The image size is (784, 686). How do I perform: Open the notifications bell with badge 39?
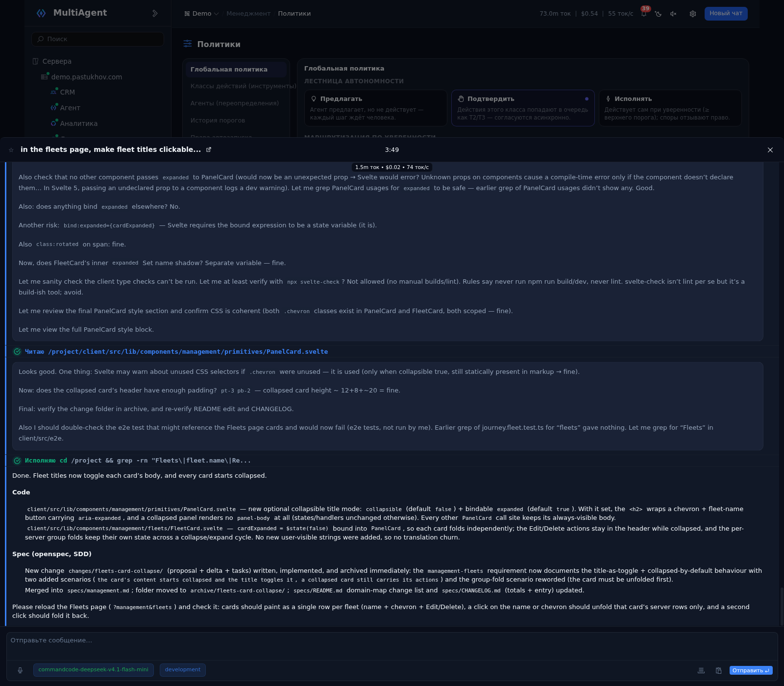644,13
